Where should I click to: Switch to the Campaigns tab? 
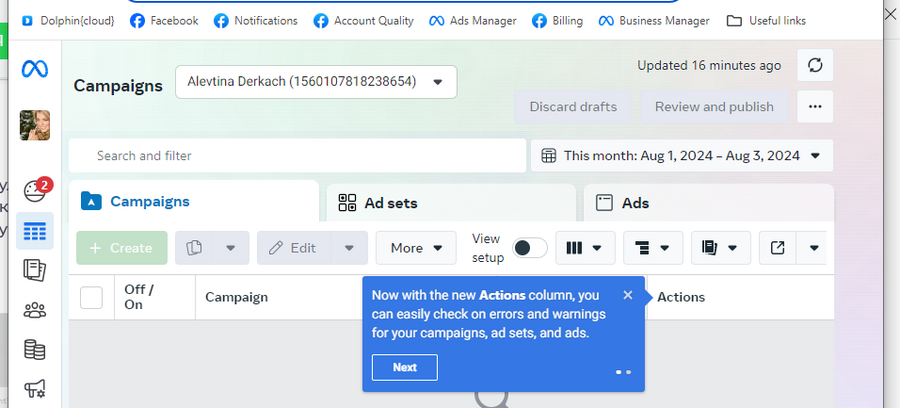[194, 201]
